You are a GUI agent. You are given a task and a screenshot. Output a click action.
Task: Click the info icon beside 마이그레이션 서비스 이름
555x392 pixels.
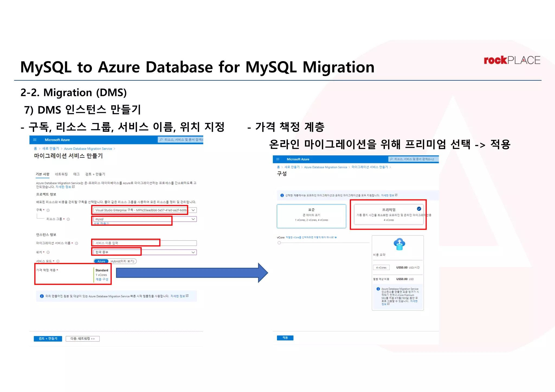(x=76, y=243)
